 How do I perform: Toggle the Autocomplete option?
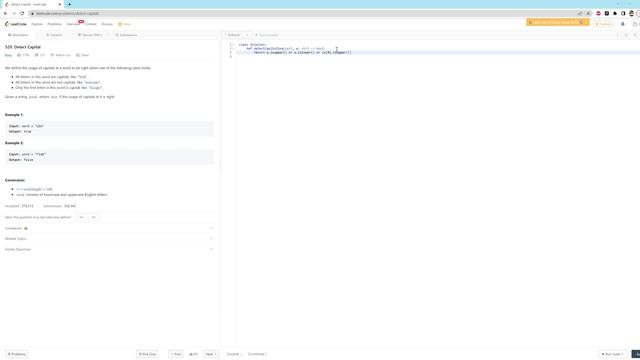(x=267, y=35)
